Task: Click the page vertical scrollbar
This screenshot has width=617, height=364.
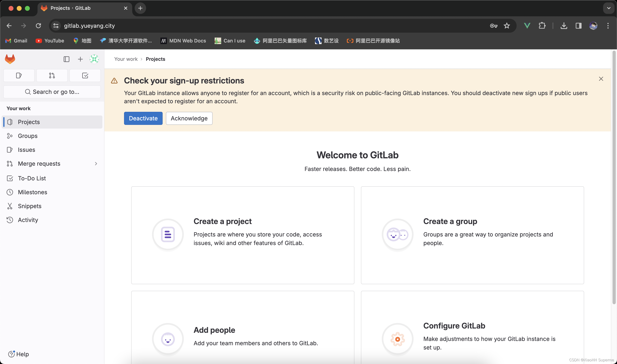Action: (x=614, y=177)
